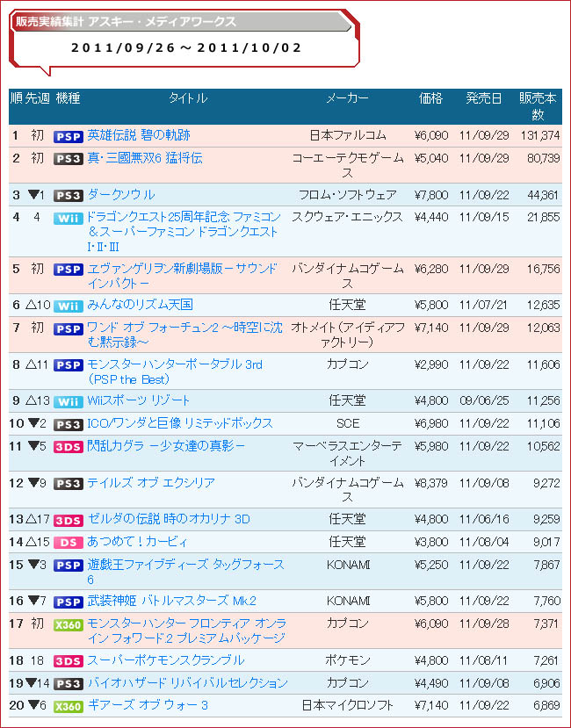
Task: Follow the Wiiスポーツ リゾート link
Action: tap(139, 400)
